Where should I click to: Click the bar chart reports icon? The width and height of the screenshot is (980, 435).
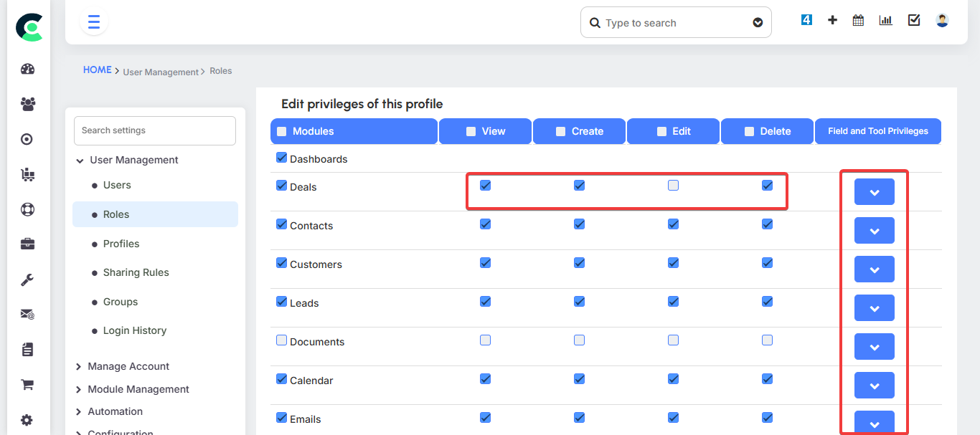[x=885, y=21]
